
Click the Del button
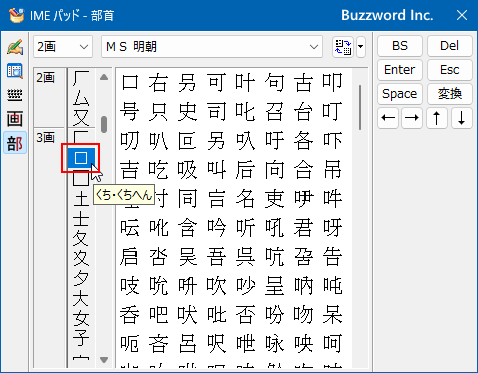[450, 46]
